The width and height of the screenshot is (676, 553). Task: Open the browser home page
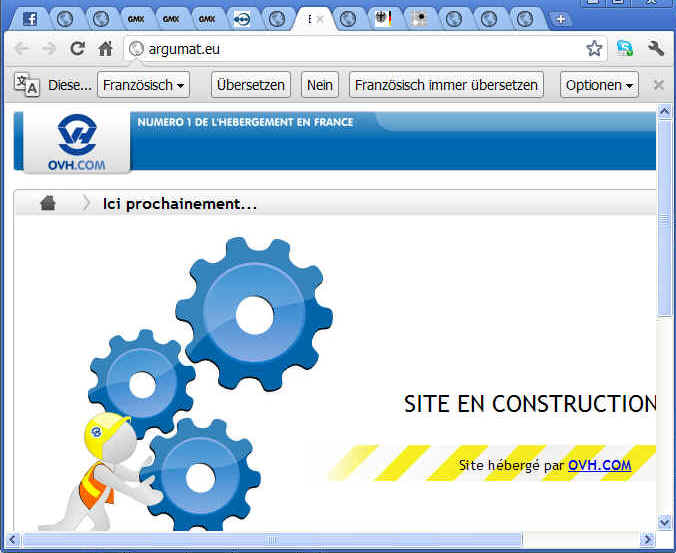pos(105,48)
